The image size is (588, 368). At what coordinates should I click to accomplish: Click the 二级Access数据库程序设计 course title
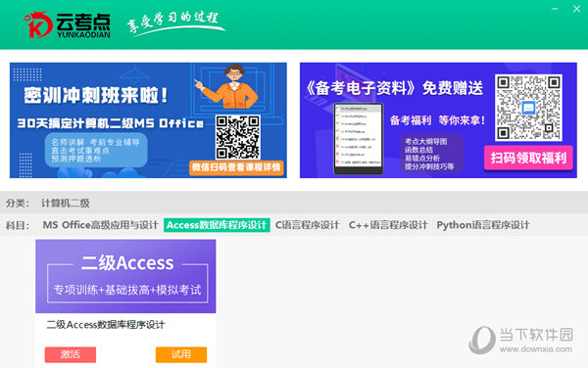[106, 325]
